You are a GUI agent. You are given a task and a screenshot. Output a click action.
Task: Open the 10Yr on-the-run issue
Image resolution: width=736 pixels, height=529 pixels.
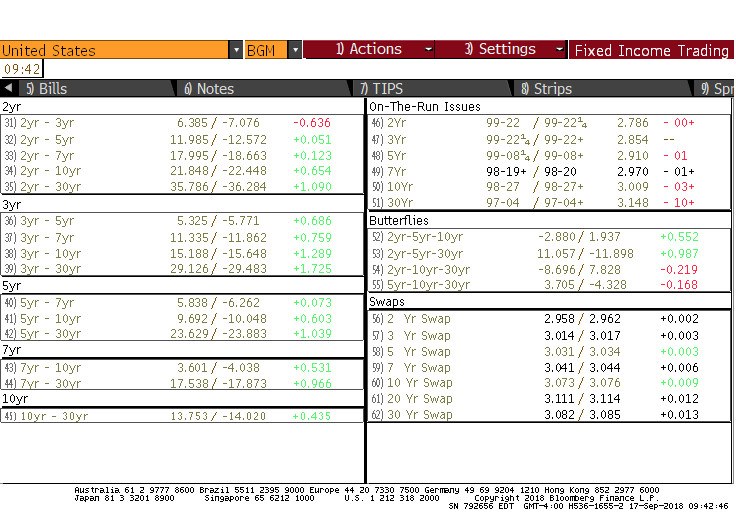(x=549, y=187)
